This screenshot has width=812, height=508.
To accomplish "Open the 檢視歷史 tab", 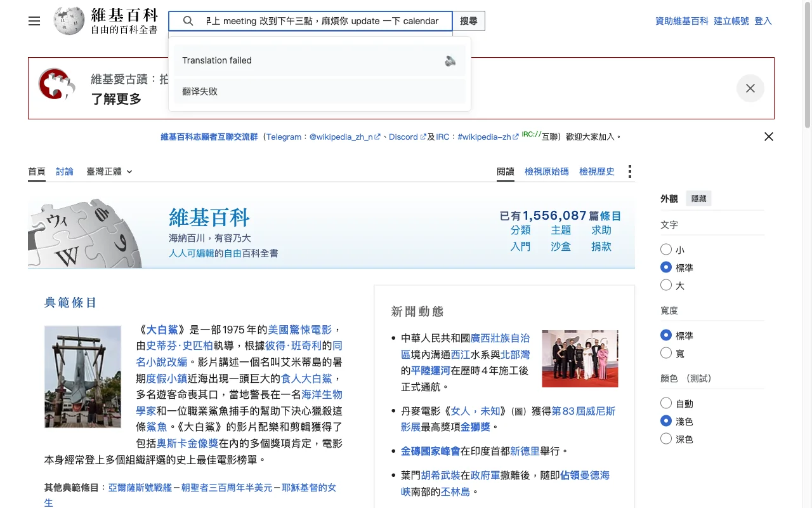I will [x=597, y=171].
